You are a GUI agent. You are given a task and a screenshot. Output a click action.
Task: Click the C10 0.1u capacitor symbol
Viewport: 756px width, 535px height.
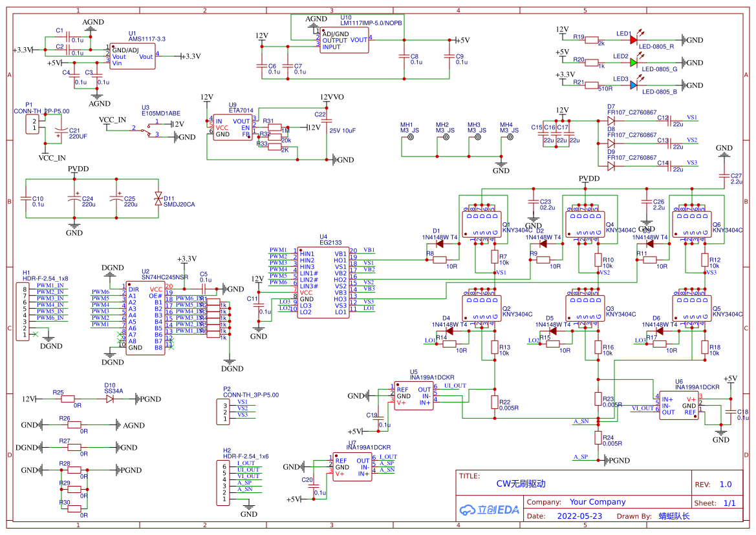[x=26, y=198]
